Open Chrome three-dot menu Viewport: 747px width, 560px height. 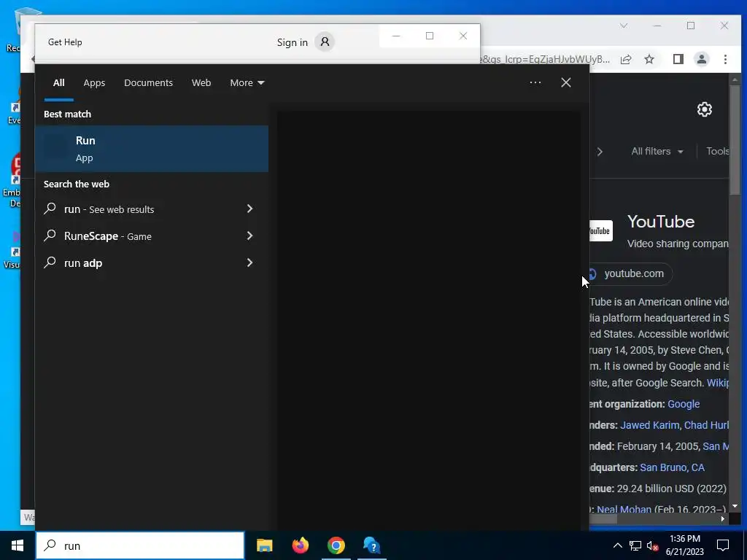pyautogui.click(x=725, y=59)
